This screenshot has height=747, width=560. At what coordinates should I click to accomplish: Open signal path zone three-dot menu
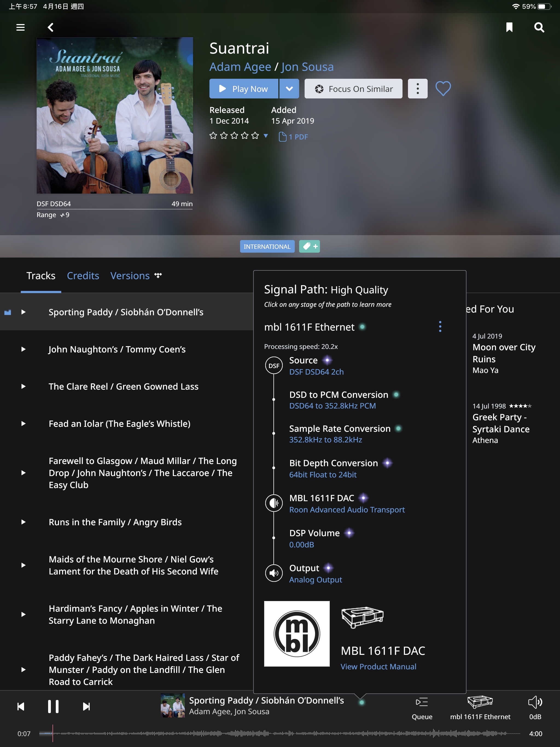[440, 326]
